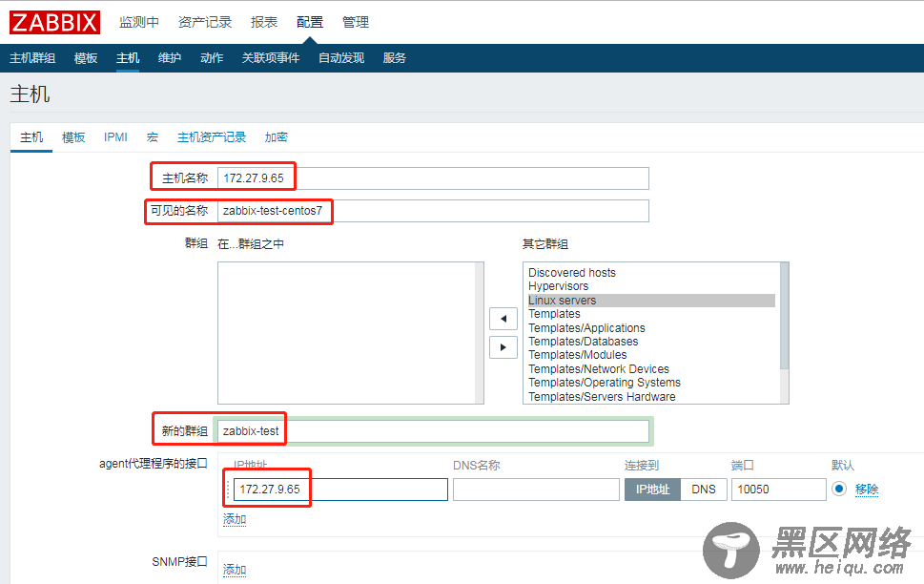Image resolution: width=924 pixels, height=584 pixels.
Task: Go to 自动发现 submenu
Action: tap(341, 58)
